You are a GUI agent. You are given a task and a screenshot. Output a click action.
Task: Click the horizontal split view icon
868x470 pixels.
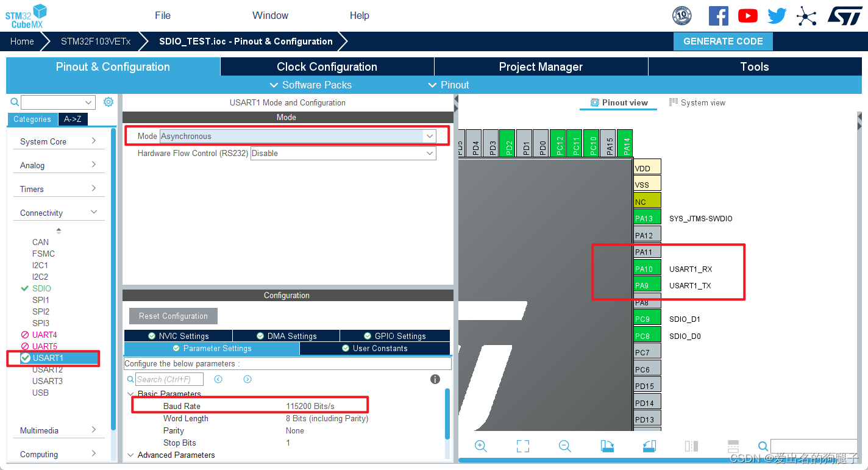click(733, 446)
